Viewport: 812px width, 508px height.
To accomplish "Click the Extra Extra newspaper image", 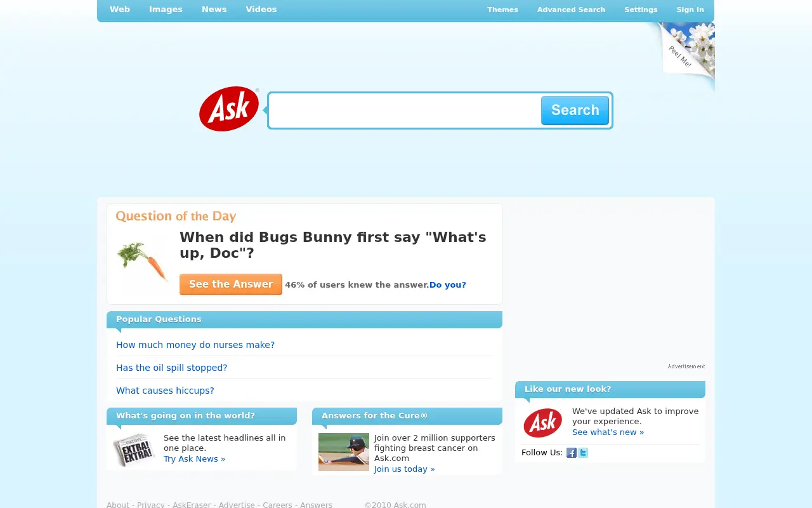I will pyautogui.click(x=134, y=450).
